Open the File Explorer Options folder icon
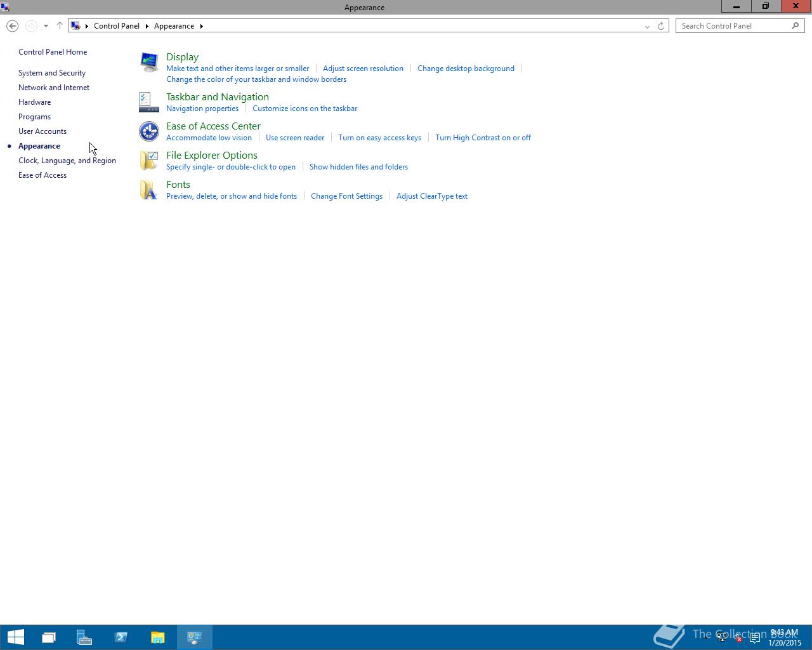This screenshot has width=812, height=650. pyautogui.click(x=148, y=161)
